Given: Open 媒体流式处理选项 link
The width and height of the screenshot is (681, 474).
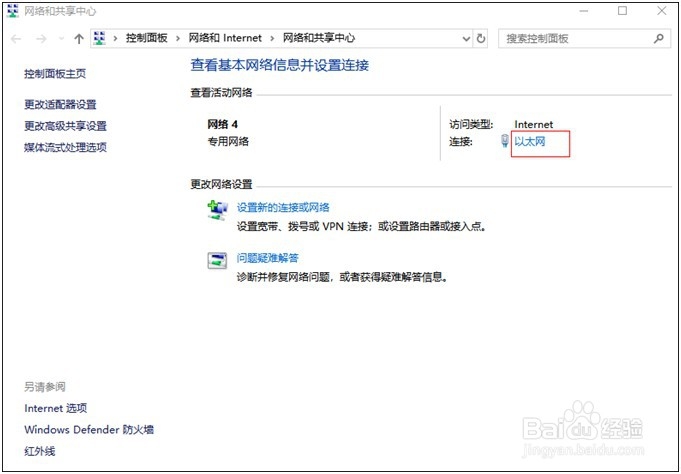Looking at the screenshot, I should (x=65, y=147).
